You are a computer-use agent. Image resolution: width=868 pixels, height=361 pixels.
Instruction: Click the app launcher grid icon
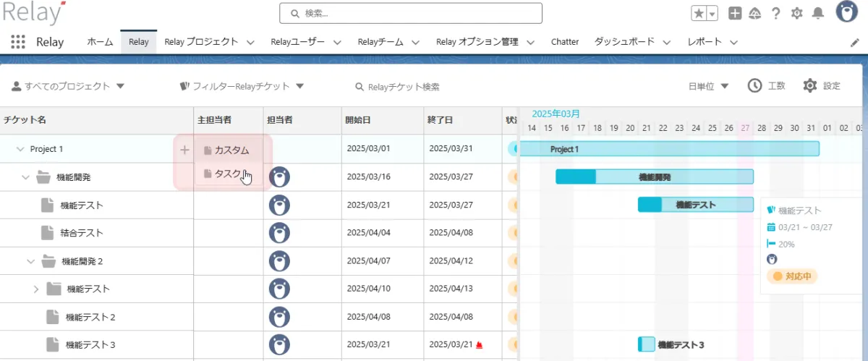tap(18, 42)
